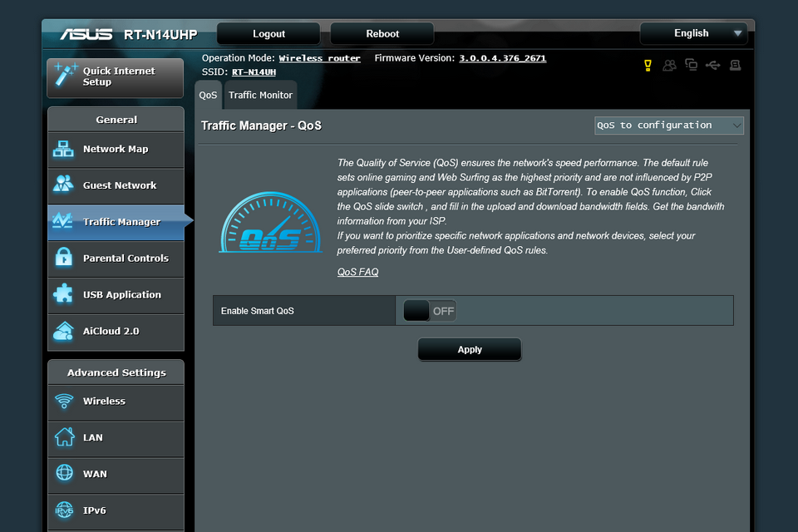Switch to the Traffic Monitor tab
Image resolution: width=798 pixels, height=532 pixels.
pyautogui.click(x=260, y=96)
